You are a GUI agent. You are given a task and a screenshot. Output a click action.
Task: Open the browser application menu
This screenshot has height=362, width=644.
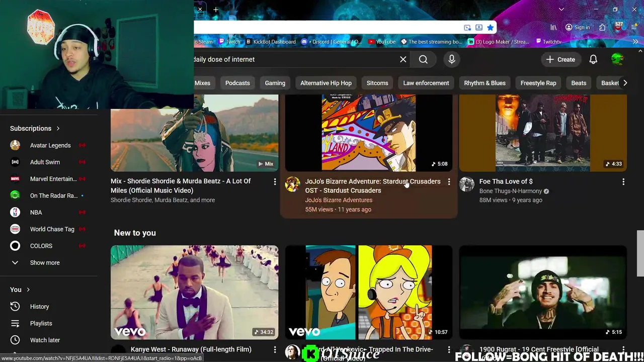click(x=635, y=28)
